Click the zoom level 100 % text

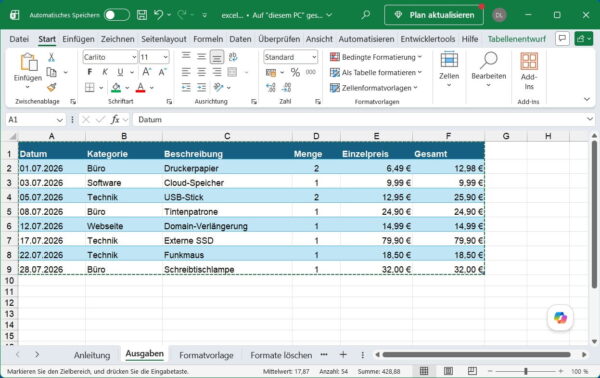click(580, 371)
